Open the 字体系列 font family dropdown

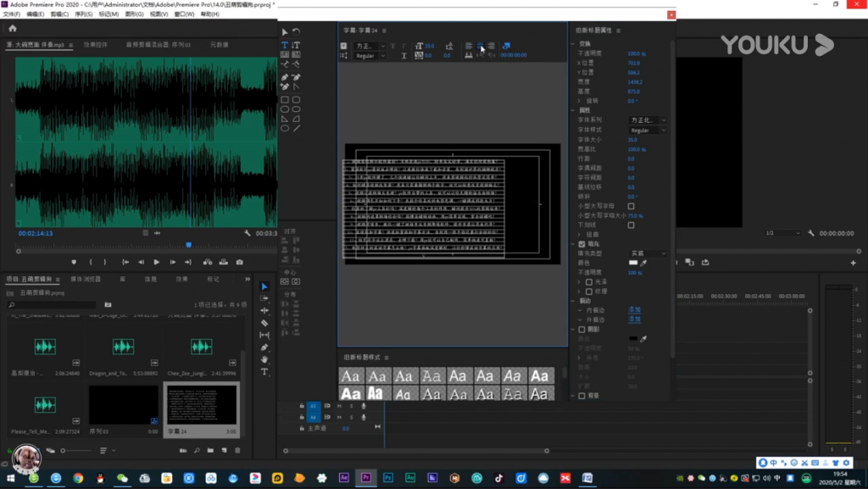coord(648,120)
